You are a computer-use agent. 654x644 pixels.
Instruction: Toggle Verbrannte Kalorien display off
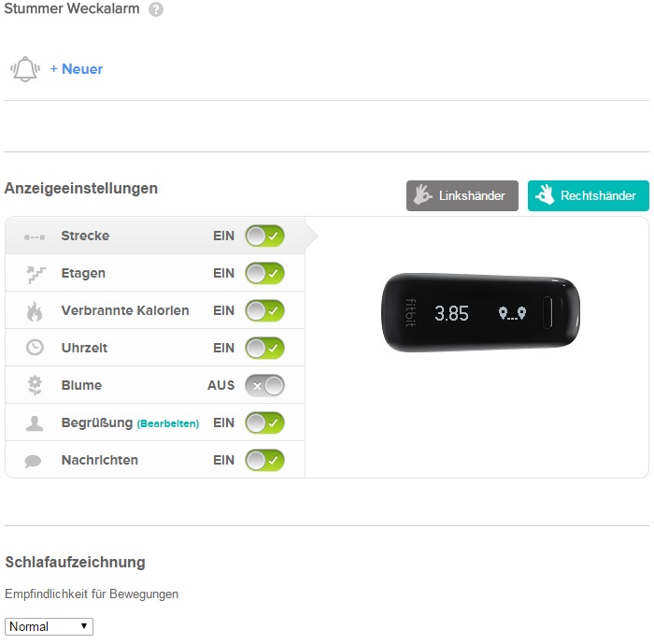pos(264,310)
